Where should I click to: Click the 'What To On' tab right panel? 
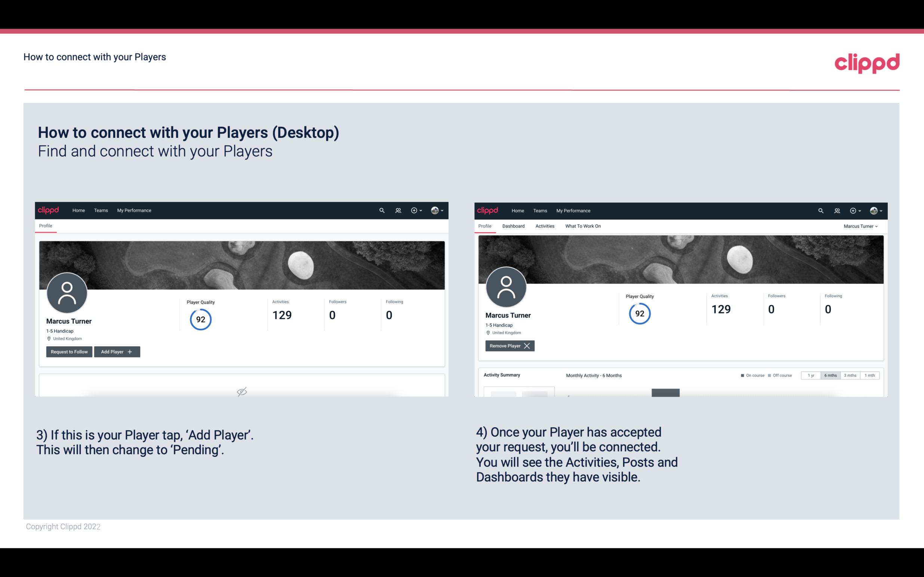[583, 226]
